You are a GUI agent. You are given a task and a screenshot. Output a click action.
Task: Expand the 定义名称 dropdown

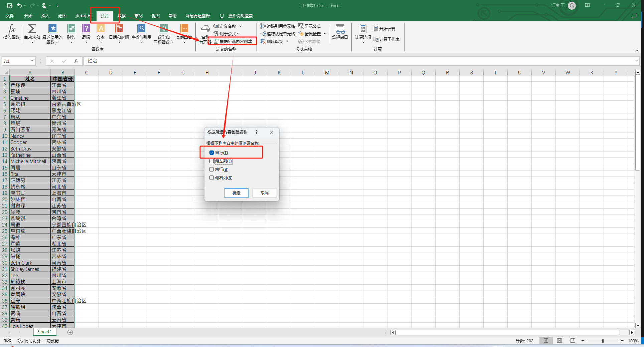click(240, 26)
